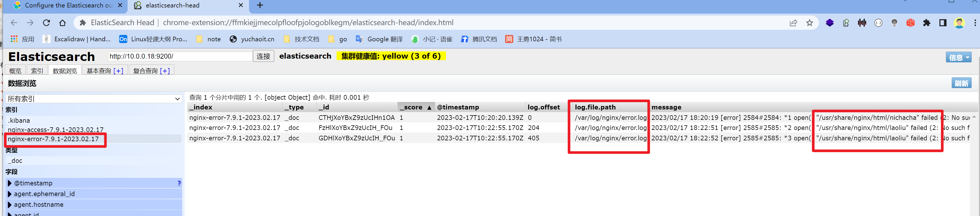Open the new tab plus button

tap(260, 5)
